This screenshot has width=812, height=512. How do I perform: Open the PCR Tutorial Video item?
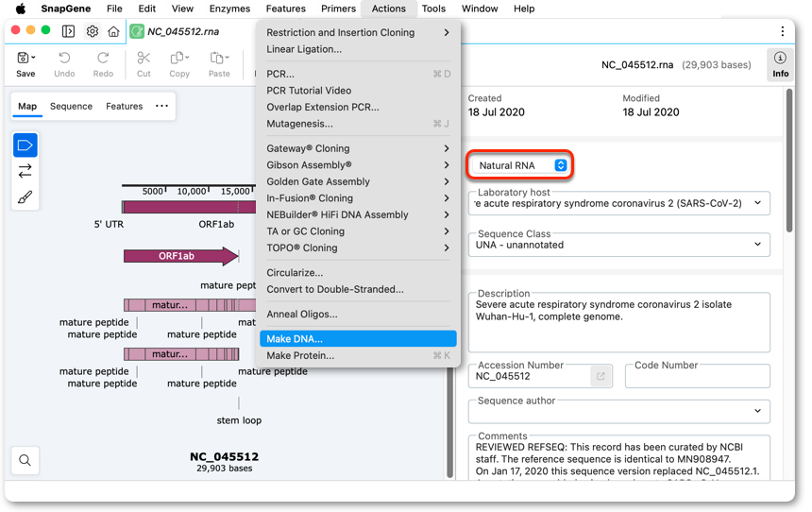tap(358, 91)
